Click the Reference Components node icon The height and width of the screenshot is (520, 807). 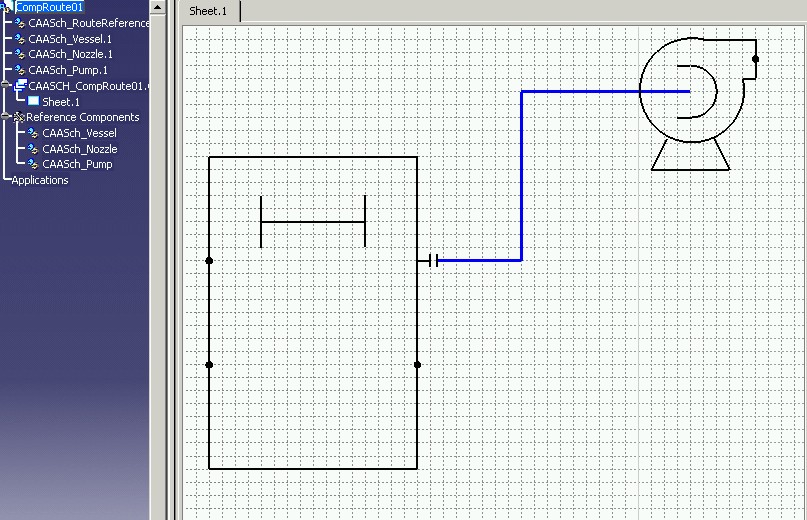[x=19, y=117]
